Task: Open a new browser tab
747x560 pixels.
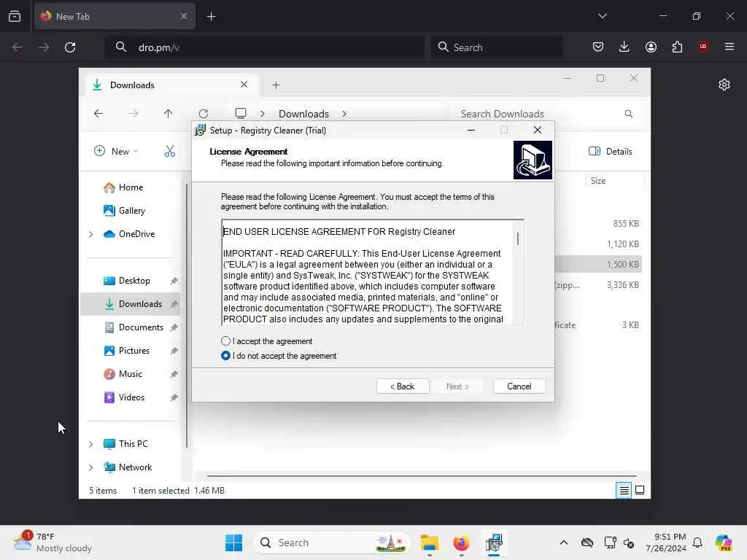Action: point(211,16)
